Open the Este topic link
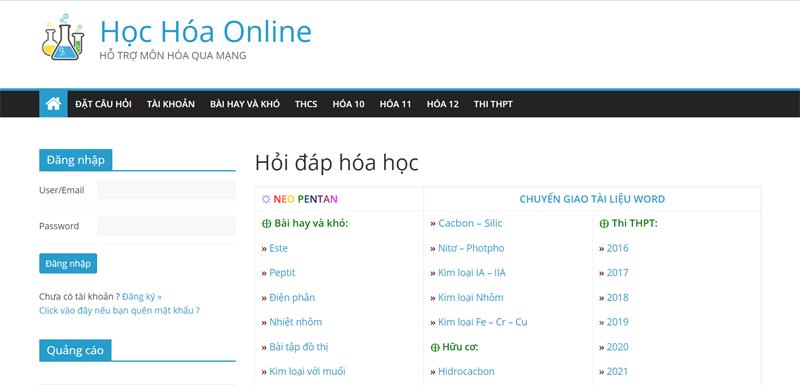The height and width of the screenshot is (385, 800). click(x=279, y=248)
